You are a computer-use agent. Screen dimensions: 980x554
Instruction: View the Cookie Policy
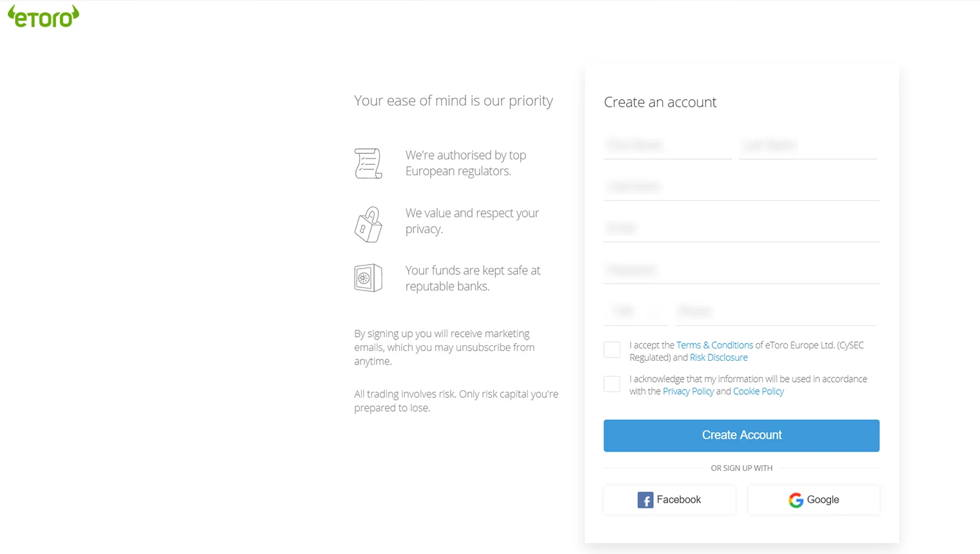(758, 391)
